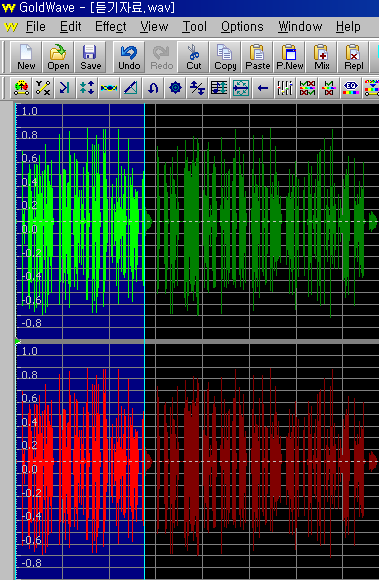Reverse the audio (left arrow icon)

263,88
